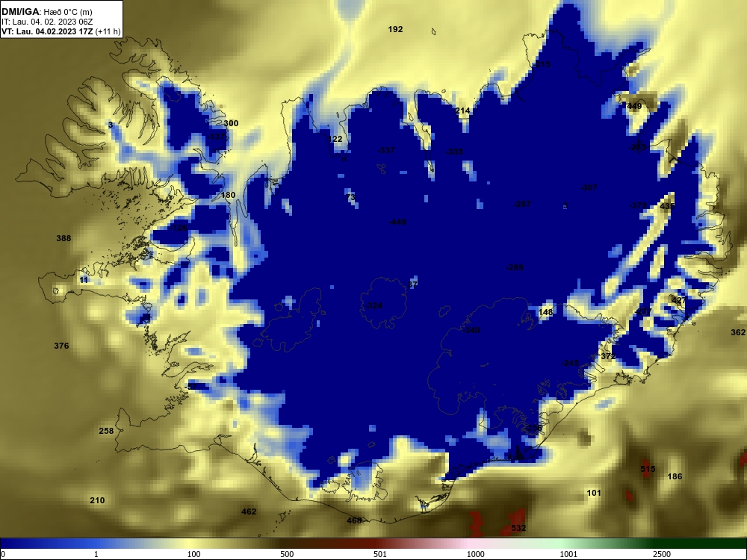The height and width of the screenshot is (560, 747).
Task: Click the map value 515
Action: tap(648, 469)
